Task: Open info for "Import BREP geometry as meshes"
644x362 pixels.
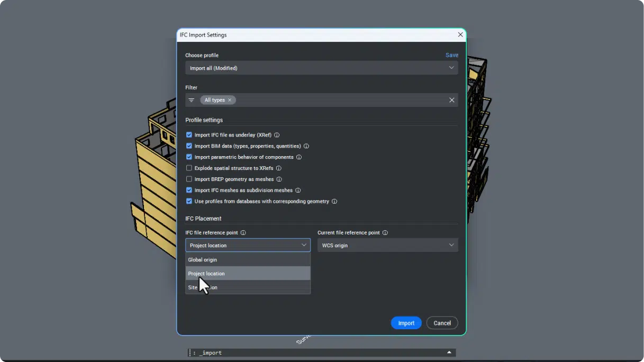Action: (x=280, y=179)
